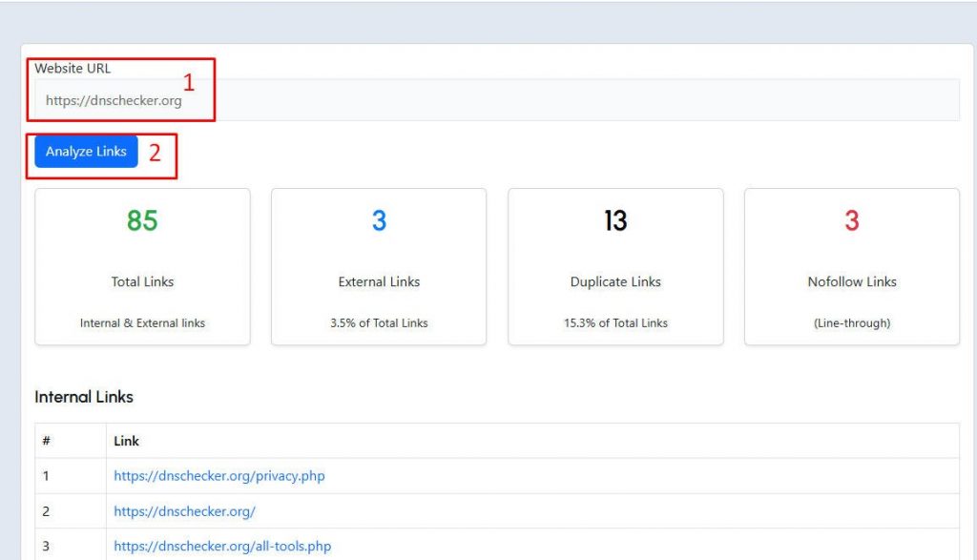Select the External Links card
The height and width of the screenshot is (560, 977).
tap(378, 265)
